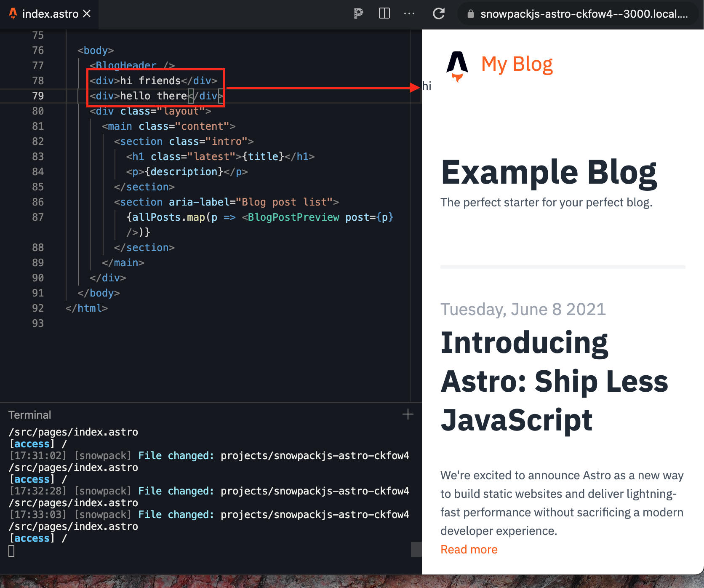The image size is (704, 588).
Task: Click the terminal scrollbar on the right
Action: 417,550
